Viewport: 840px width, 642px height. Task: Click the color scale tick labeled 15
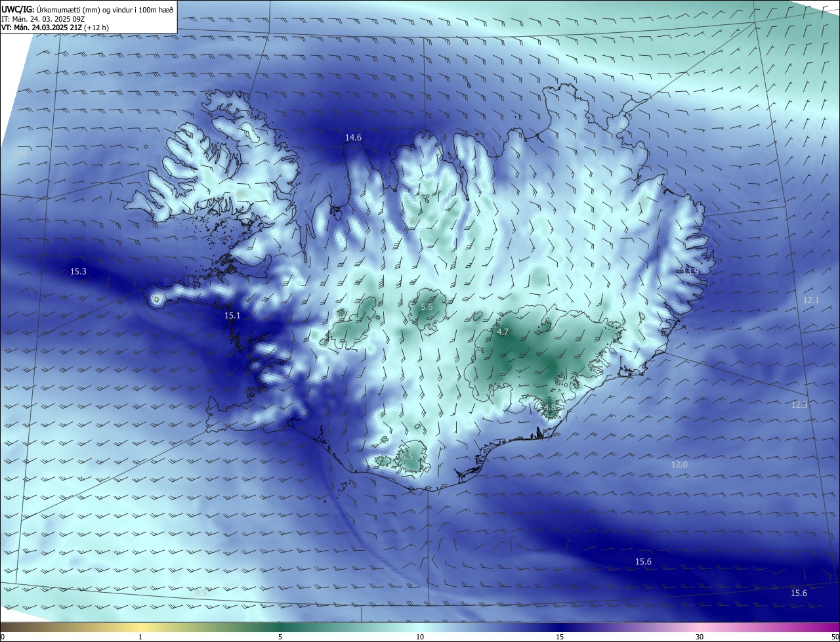point(560,637)
